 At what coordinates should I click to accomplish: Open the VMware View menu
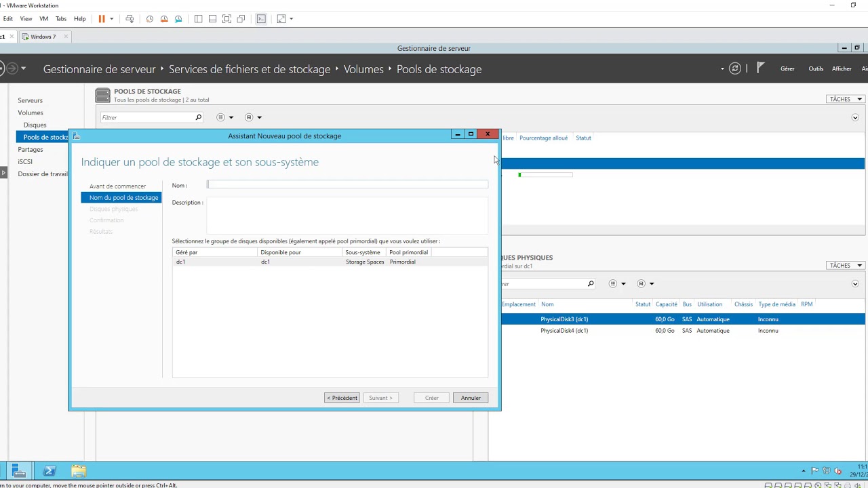tap(26, 19)
